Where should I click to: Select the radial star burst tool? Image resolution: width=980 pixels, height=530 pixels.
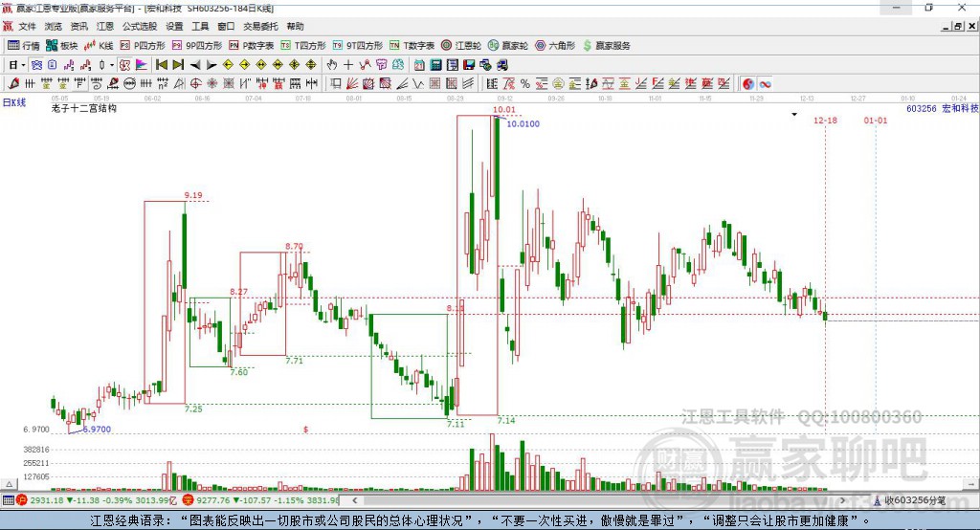212,83
